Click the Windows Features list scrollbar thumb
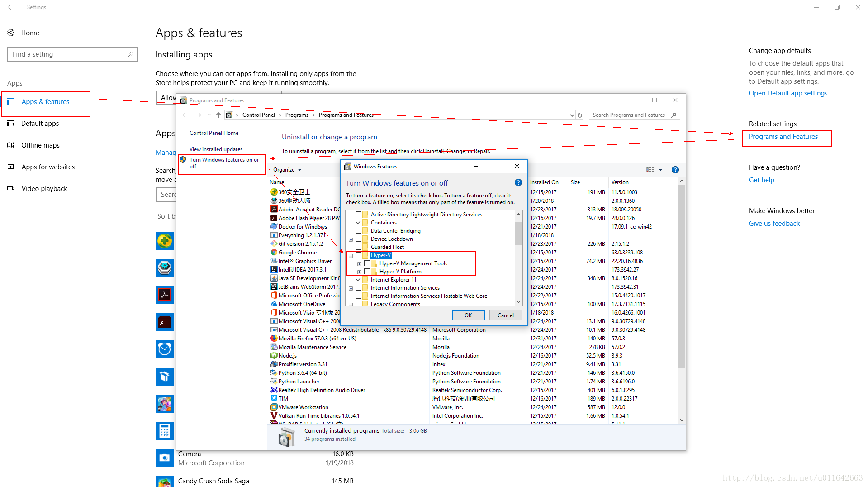The height and width of the screenshot is (487, 868). point(518,234)
